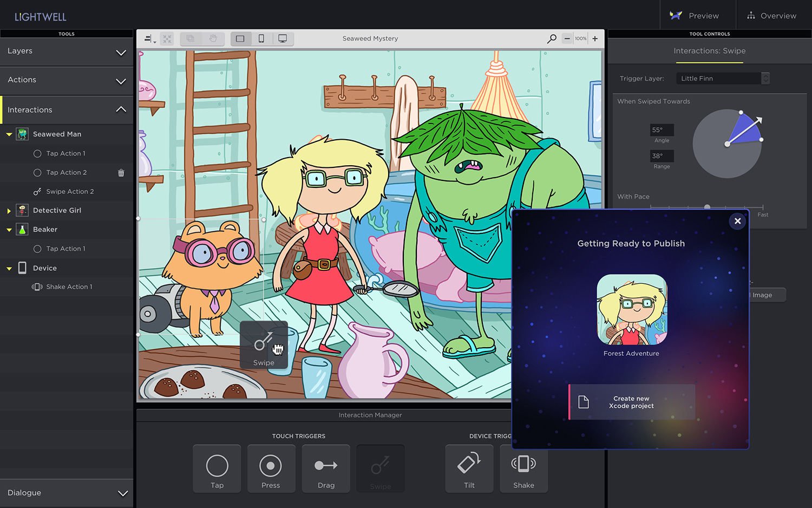This screenshot has width=812, height=508.
Task: Click the Preview butterfly icon
Action: (676, 15)
